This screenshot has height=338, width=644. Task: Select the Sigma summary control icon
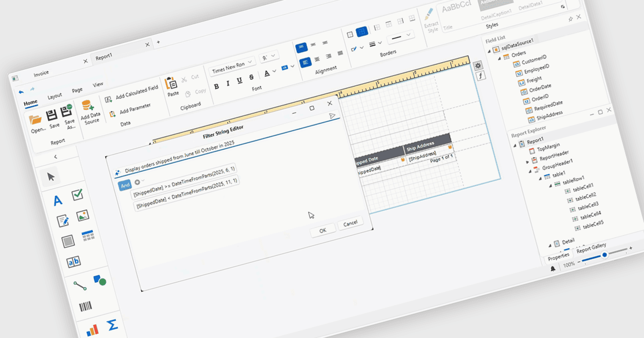[112, 325]
